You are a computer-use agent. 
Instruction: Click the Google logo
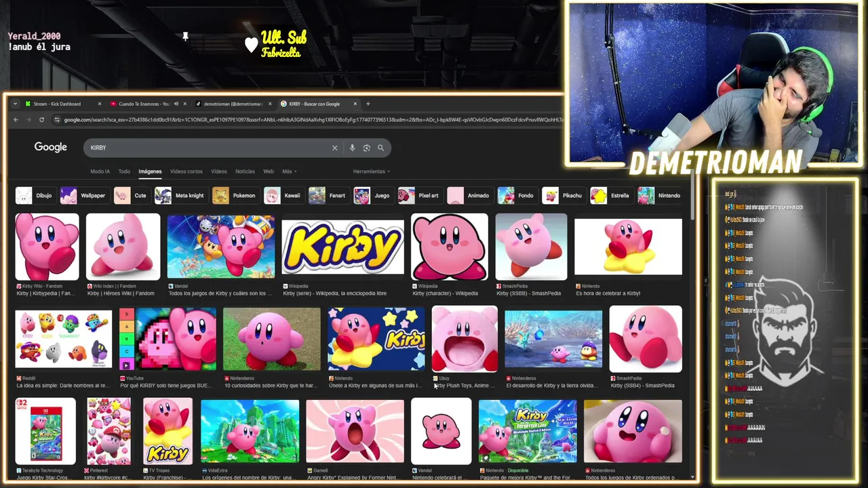point(51,147)
